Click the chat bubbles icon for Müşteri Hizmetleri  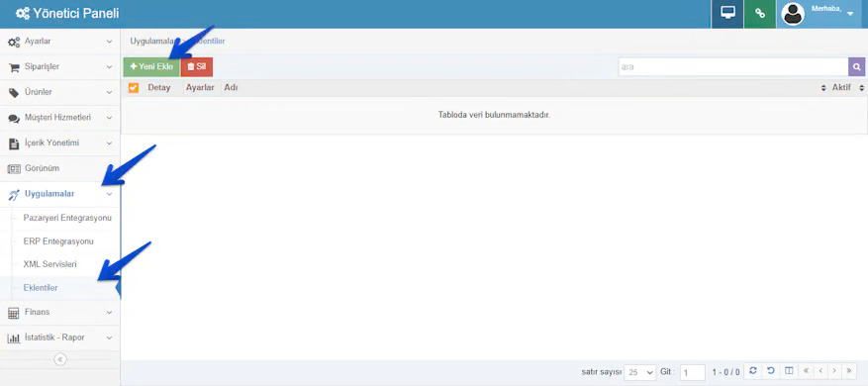click(14, 119)
